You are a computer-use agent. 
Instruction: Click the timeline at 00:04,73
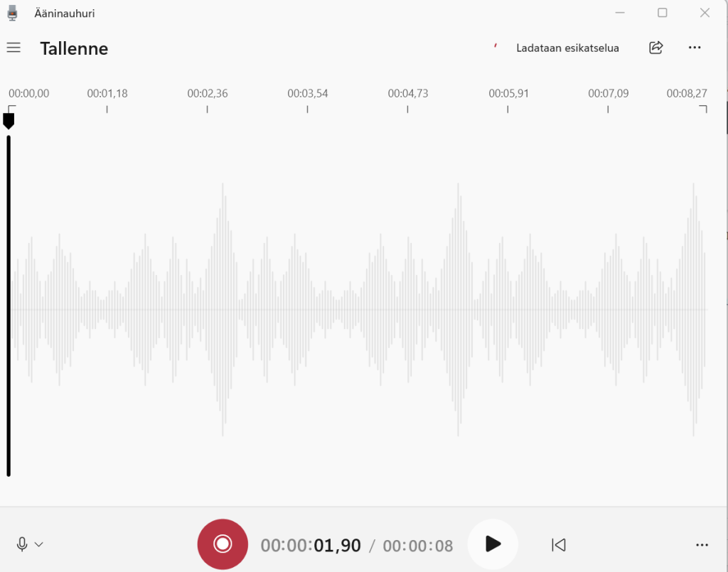407,99
